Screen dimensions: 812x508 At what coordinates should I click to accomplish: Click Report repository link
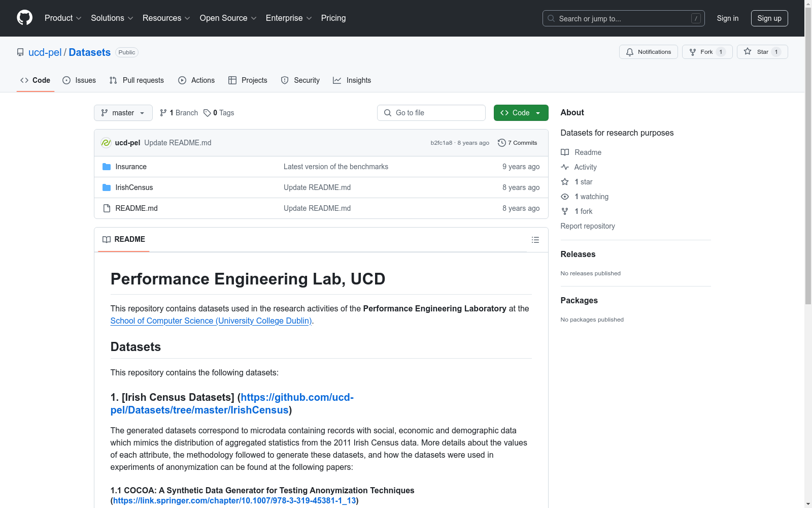click(588, 226)
